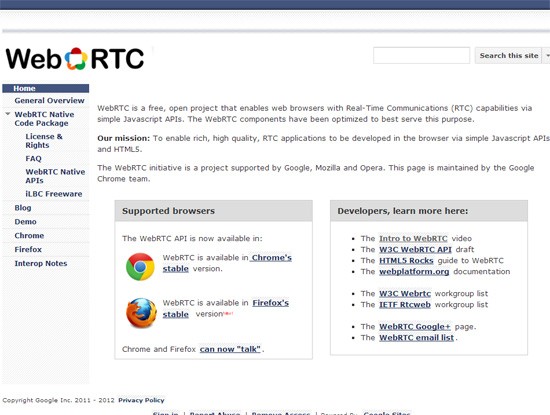Screen dimensions: 550x415
Task: Open the HTML5 Rocks guide link
Action: coord(406,261)
